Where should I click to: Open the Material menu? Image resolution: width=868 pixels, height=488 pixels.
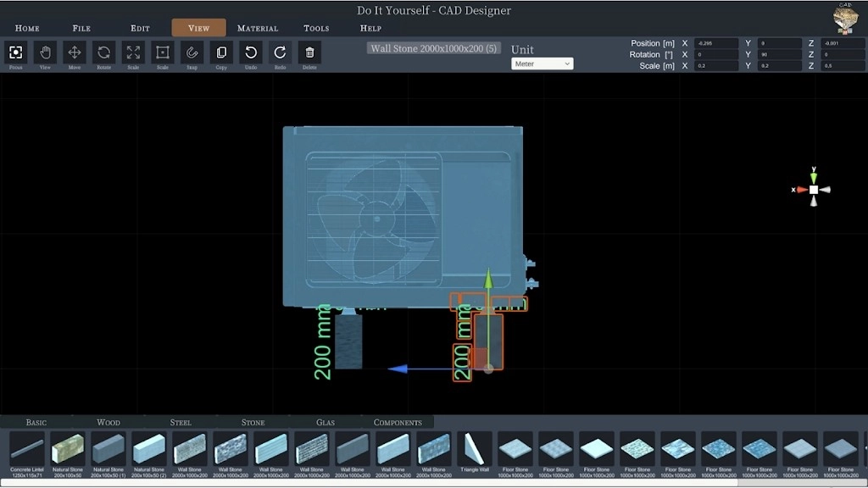pyautogui.click(x=257, y=27)
